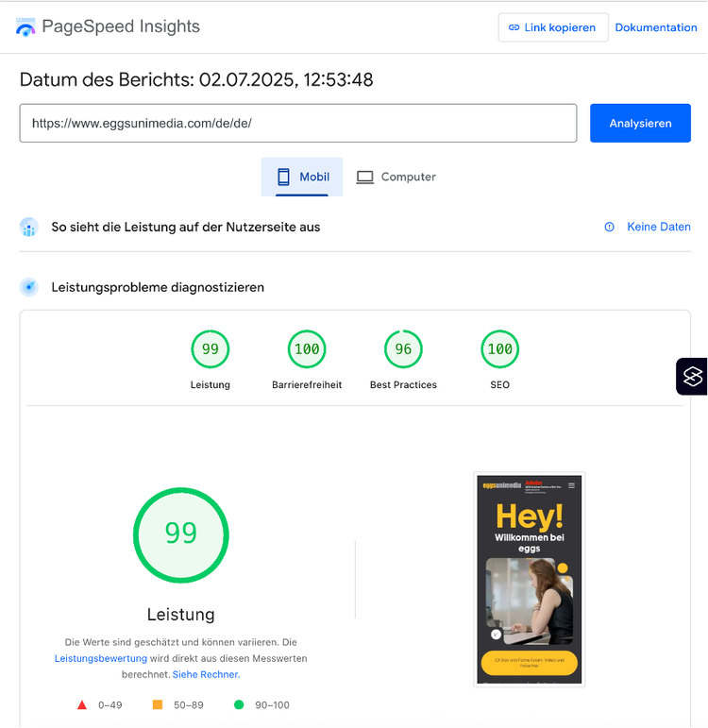Select the Leistung 99 score gauge
Viewport: 708px width, 728px height.
210,349
